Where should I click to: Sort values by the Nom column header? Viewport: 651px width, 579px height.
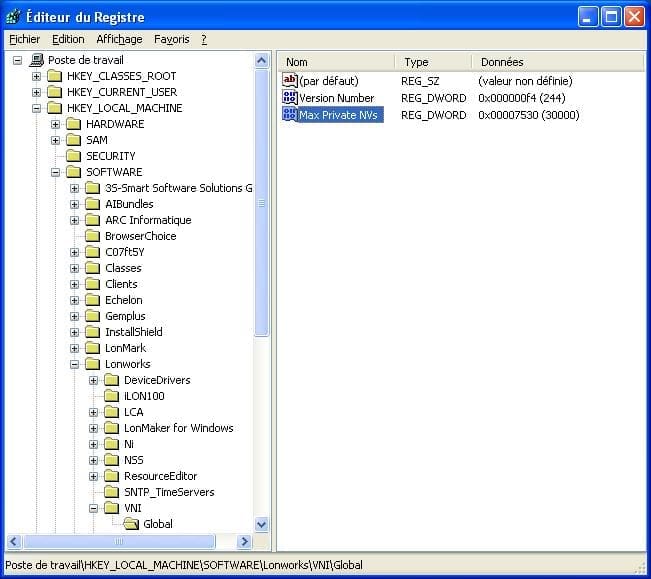pyautogui.click(x=335, y=62)
